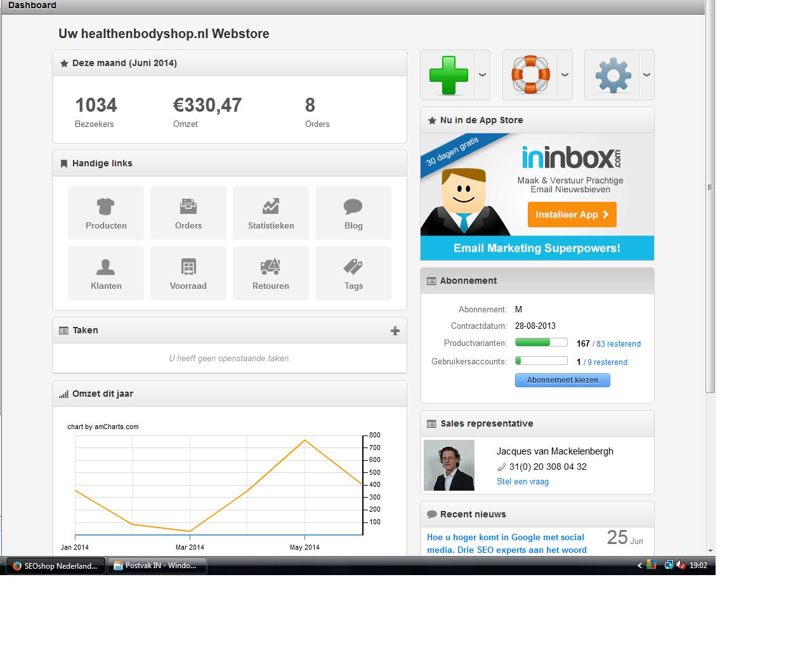812x650 pixels.
Task: Open the Tags shortcut tile
Action: (353, 273)
